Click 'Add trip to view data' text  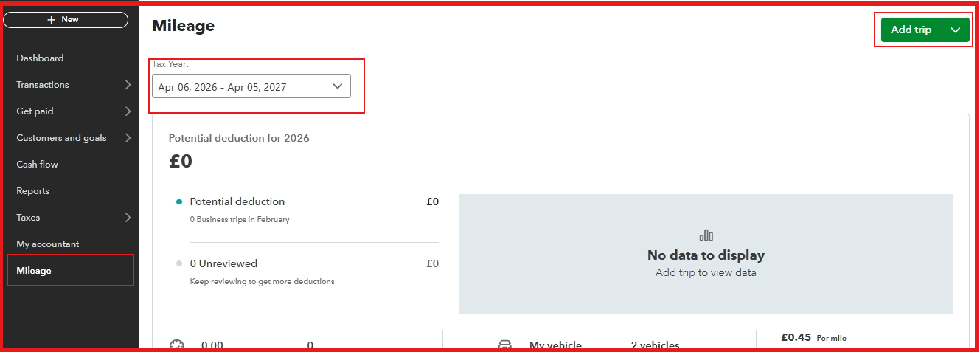(x=706, y=272)
